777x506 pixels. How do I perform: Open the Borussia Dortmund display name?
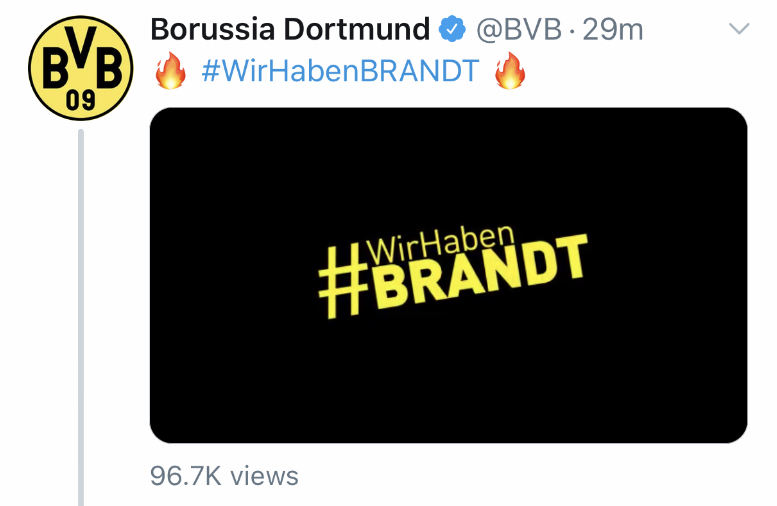290,29
